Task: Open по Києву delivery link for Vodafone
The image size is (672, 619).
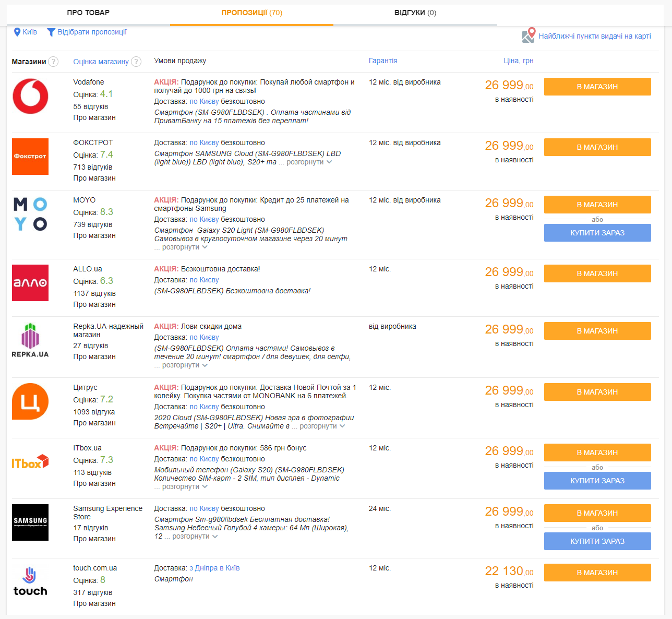Action: click(x=204, y=101)
